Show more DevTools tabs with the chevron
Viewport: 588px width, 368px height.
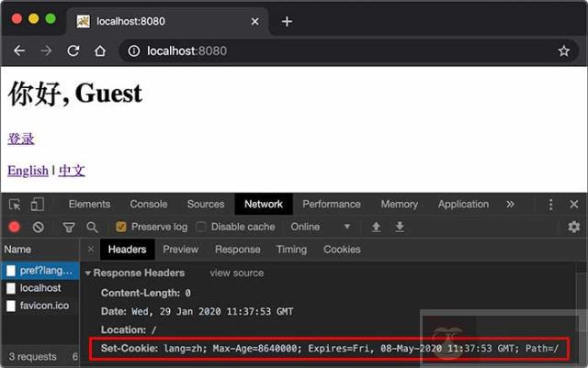pyautogui.click(x=510, y=204)
